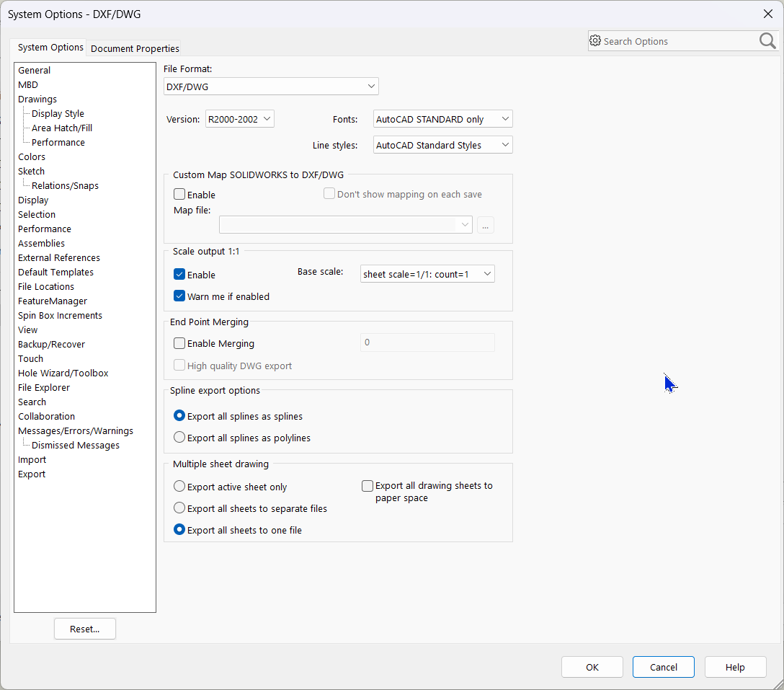Select Backup/Recover item
This screenshot has width=784, height=690.
point(51,344)
